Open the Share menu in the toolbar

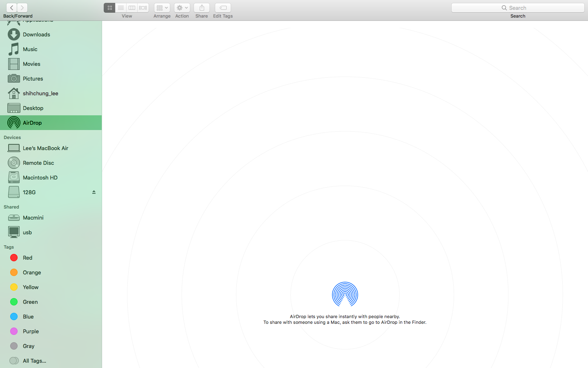pos(201,7)
